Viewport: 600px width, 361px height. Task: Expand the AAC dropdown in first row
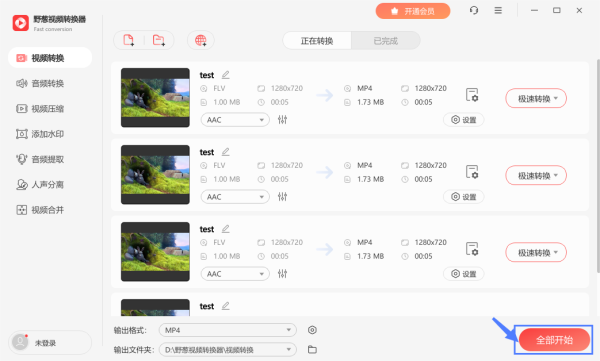[235, 120]
